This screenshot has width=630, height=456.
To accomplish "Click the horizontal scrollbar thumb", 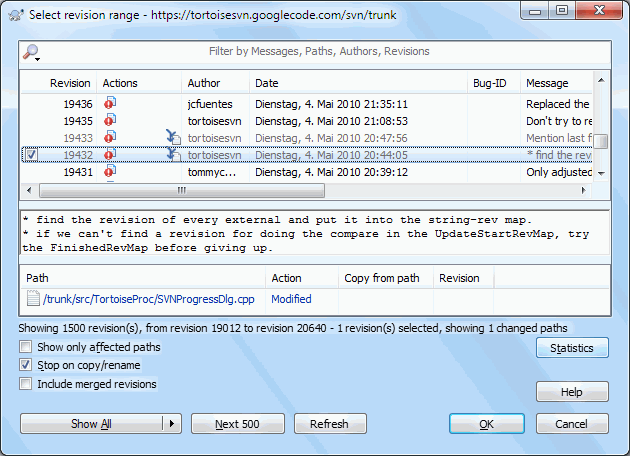I will click(x=182, y=190).
